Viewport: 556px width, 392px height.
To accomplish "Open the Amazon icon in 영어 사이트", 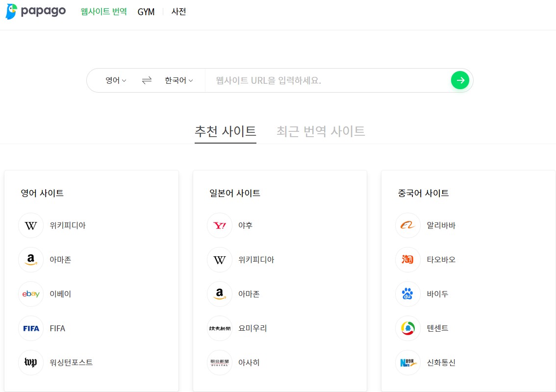I will [x=31, y=260].
